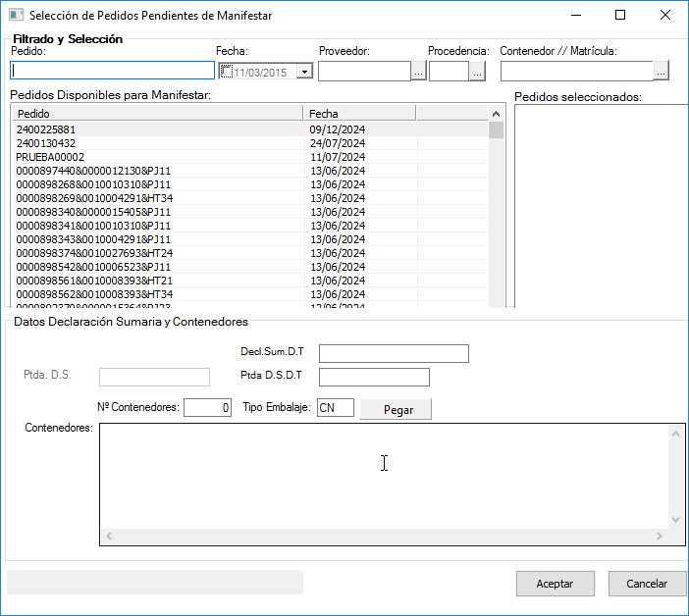Focus the Tipo Embalaje field
The image size is (689, 616).
[x=335, y=407]
